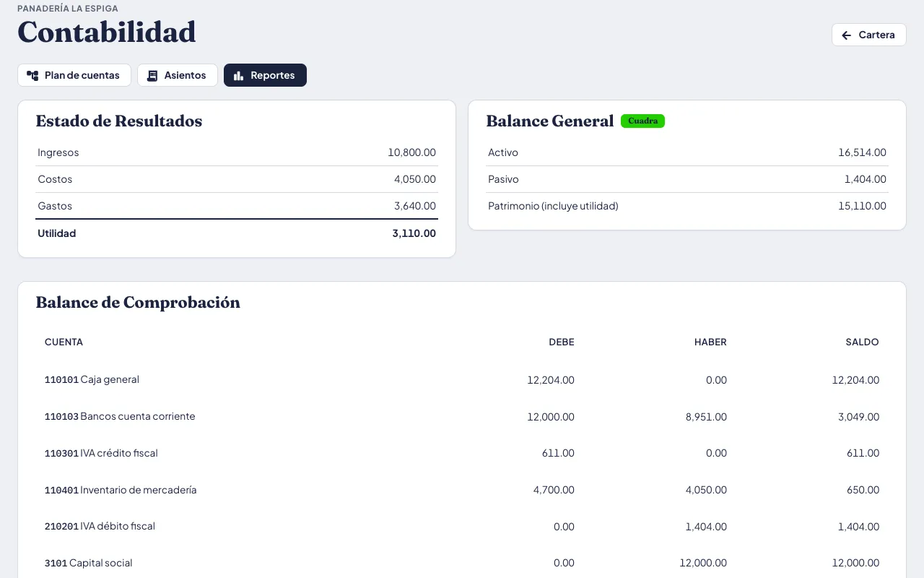The width and height of the screenshot is (924, 578).
Task: Click the Gastos row label
Action: [55, 206]
